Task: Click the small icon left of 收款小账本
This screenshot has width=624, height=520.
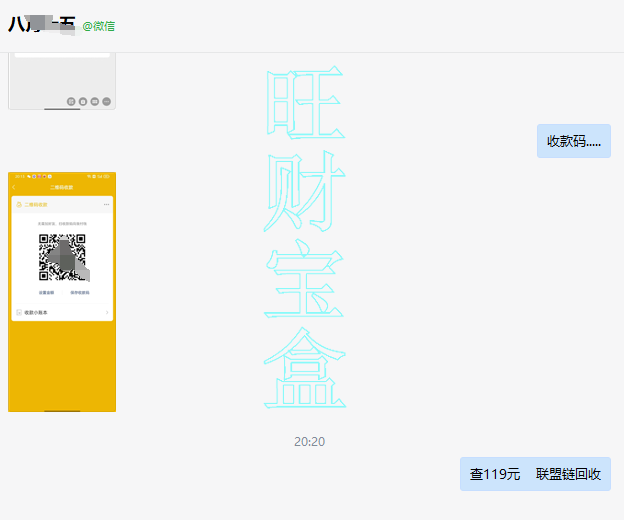Action: click(x=19, y=312)
